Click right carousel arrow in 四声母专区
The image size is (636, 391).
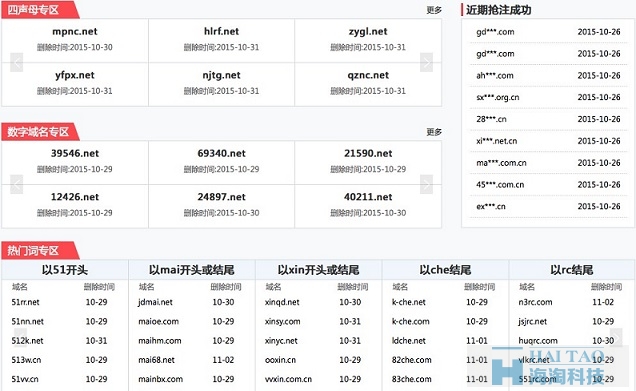coord(426,62)
